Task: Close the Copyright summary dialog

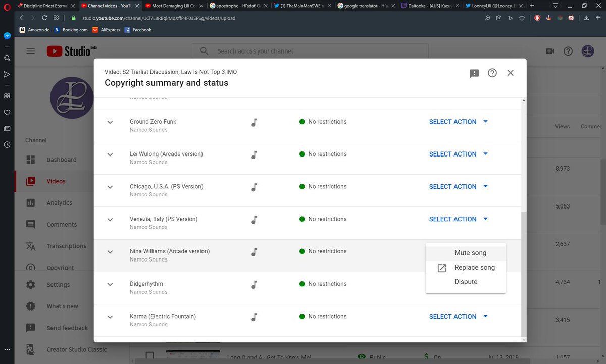Action: click(511, 73)
